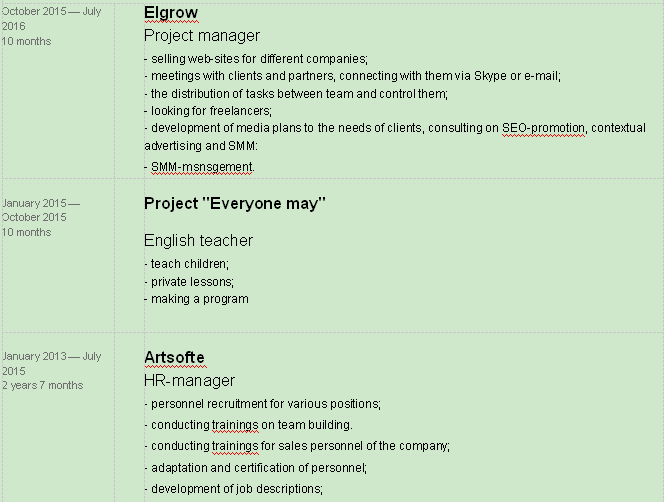The image size is (664, 502).
Task: Click the October 2015 — July 2016 date text
Action: (x=53, y=18)
